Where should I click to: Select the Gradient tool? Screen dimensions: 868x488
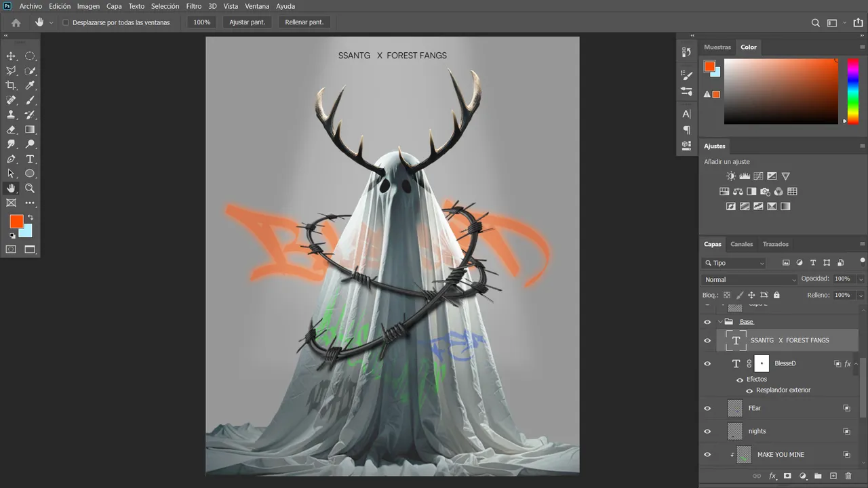[30, 129]
